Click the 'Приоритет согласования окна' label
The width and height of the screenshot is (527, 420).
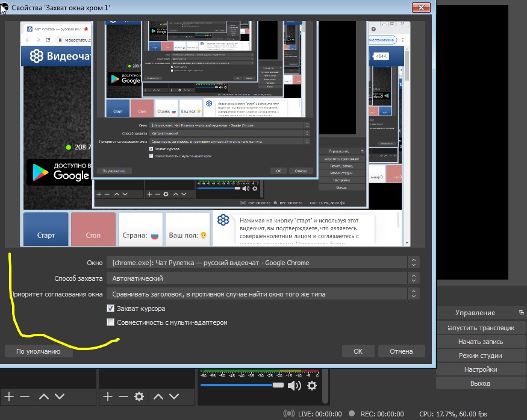click(x=57, y=294)
